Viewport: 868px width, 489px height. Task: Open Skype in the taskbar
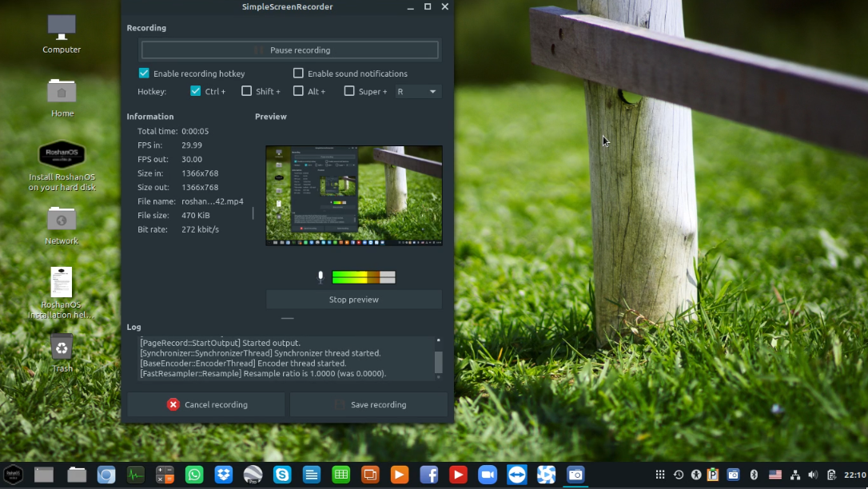pos(282,475)
